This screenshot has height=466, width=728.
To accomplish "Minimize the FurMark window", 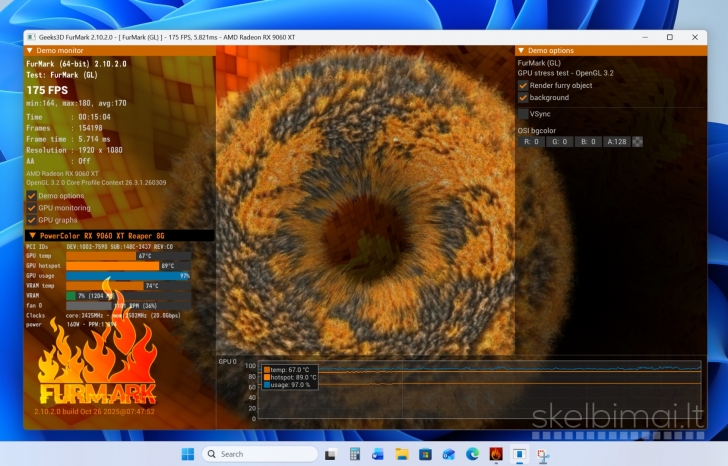I will (x=645, y=37).
